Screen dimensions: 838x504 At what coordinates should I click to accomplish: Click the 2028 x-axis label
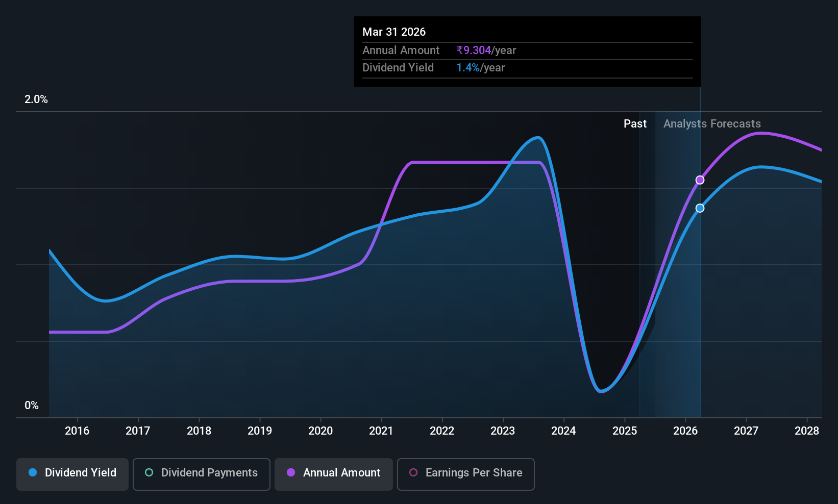(807, 431)
